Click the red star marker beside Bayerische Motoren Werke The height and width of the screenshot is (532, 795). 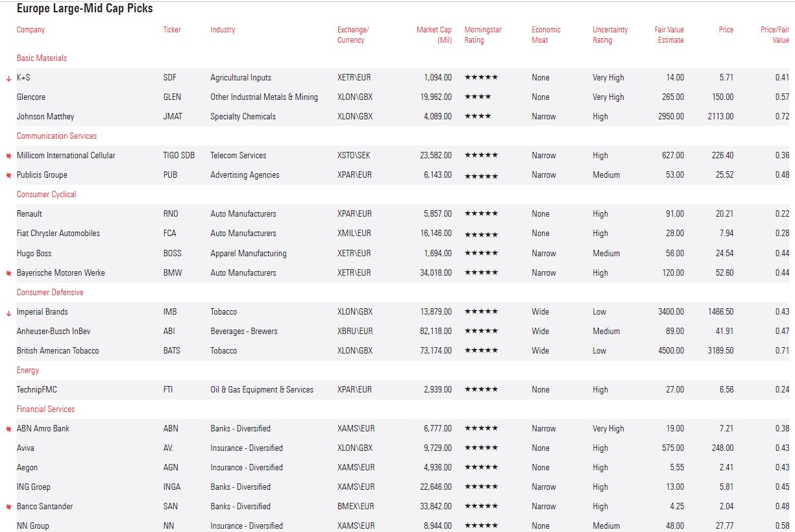pyautogui.click(x=8, y=274)
